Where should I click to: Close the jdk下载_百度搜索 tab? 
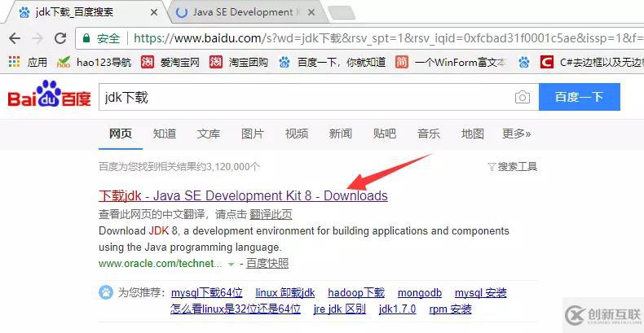click(x=154, y=13)
